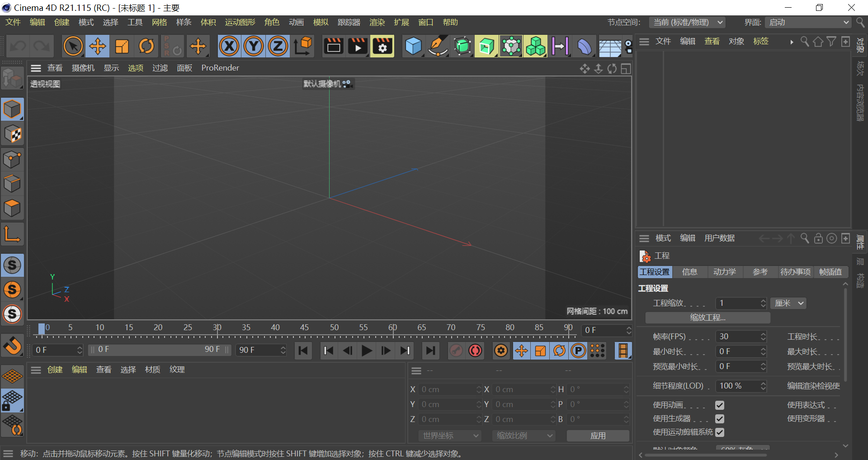Uncheck 使用运动剪辑系统
Image resolution: width=868 pixels, height=460 pixels.
(x=720, y=432)
